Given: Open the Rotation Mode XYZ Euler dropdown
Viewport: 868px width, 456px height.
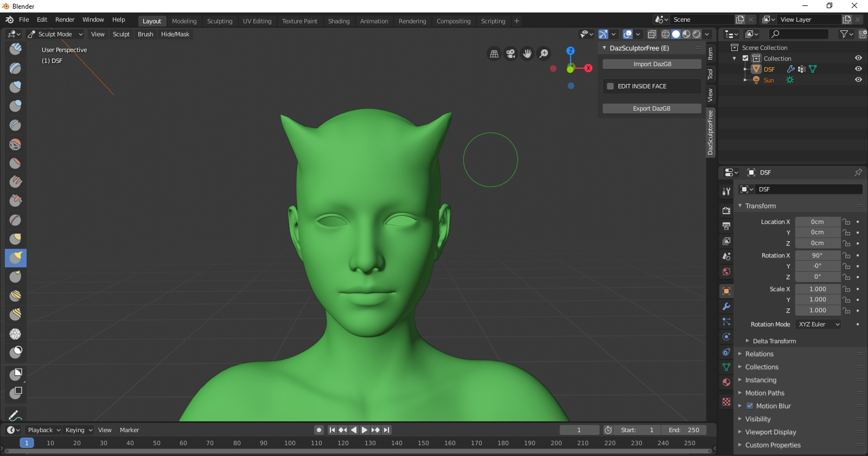Looking at the screenshot, I should coord(819,324).
